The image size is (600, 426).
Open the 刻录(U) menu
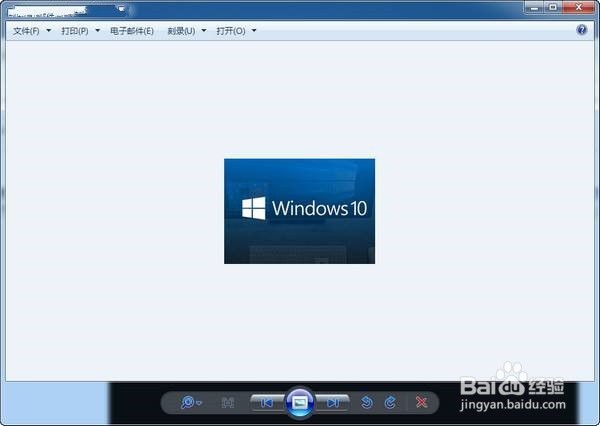(181, 31)
